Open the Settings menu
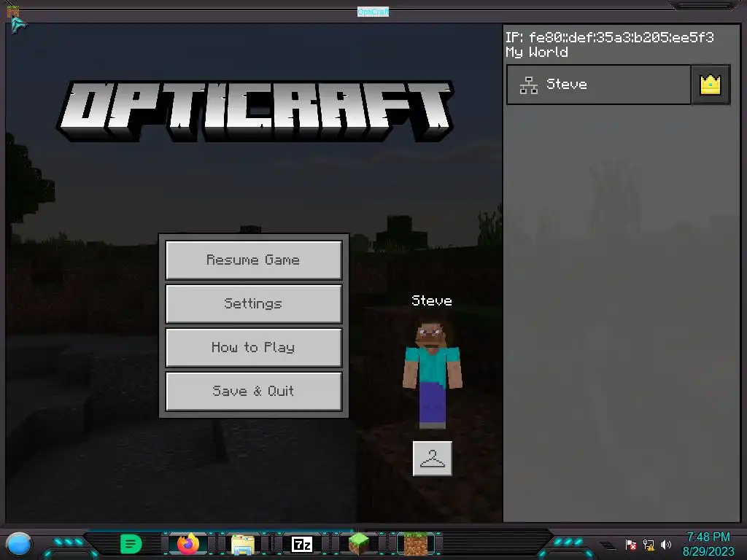 click(253, 303)
